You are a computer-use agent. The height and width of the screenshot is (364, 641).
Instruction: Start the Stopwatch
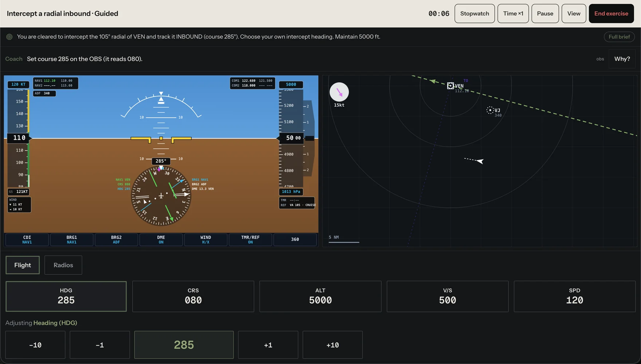(x=475, y=13)
